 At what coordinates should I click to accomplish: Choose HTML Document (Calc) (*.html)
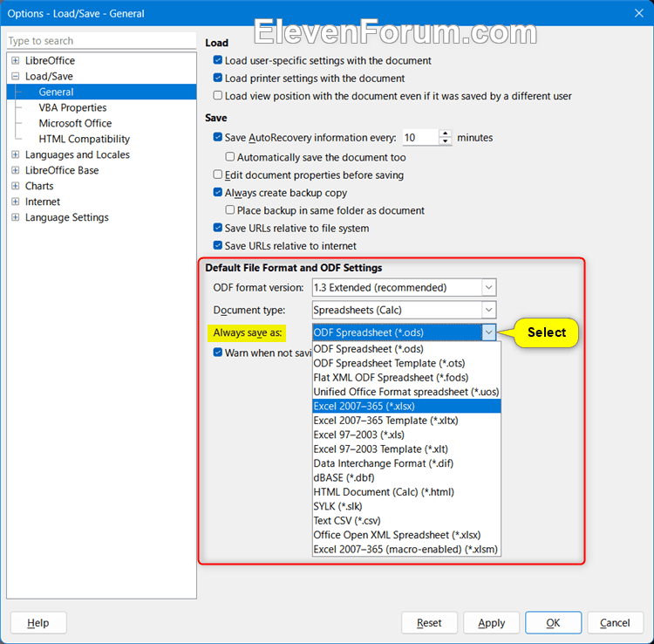pos(406,492)
